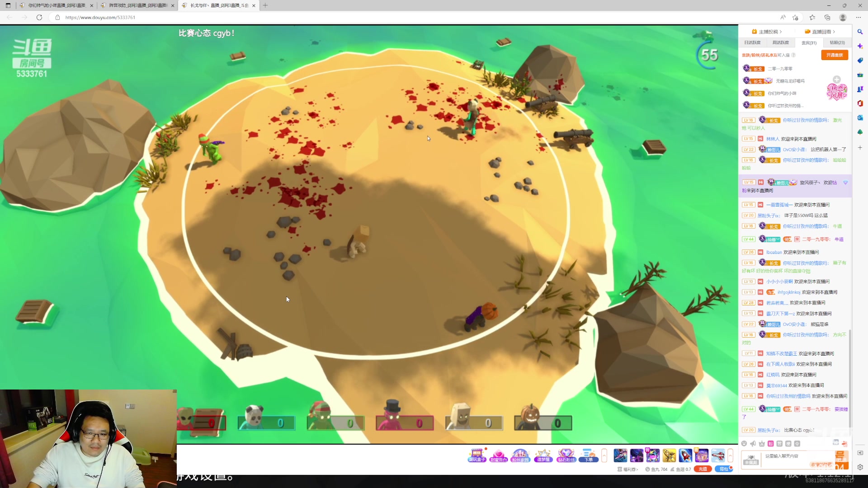Add a tool with the Edge sidebar plus
The width and height of the screenshot is (868, 488).
pos(860,148)
